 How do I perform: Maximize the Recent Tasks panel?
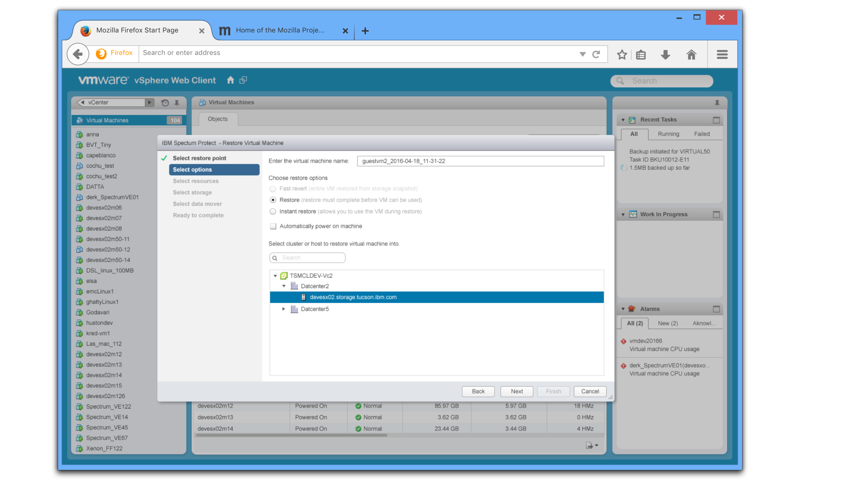coord(716,120)
